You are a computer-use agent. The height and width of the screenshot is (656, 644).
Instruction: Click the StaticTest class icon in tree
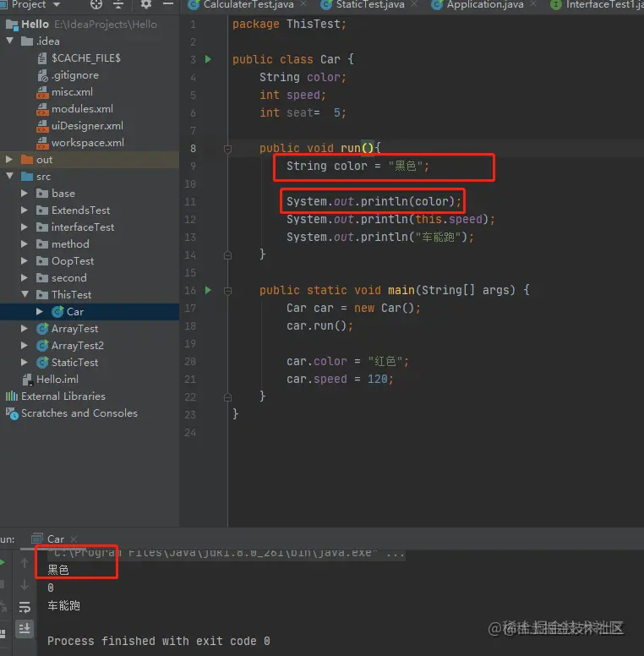[42, 363]
